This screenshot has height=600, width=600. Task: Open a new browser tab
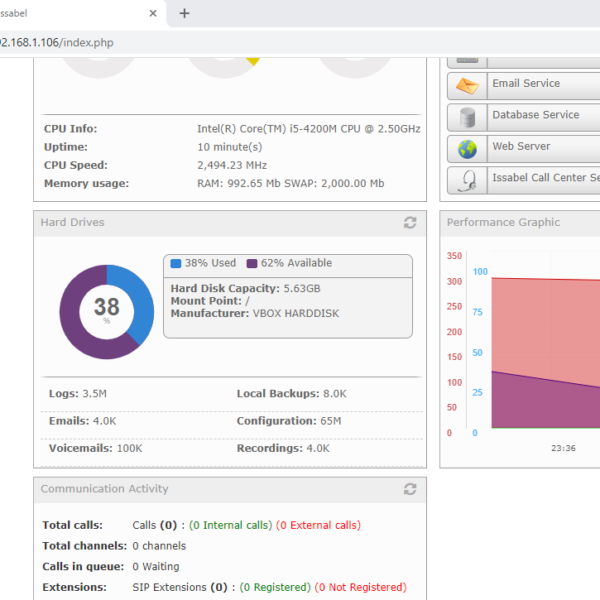tap(184, 14)
